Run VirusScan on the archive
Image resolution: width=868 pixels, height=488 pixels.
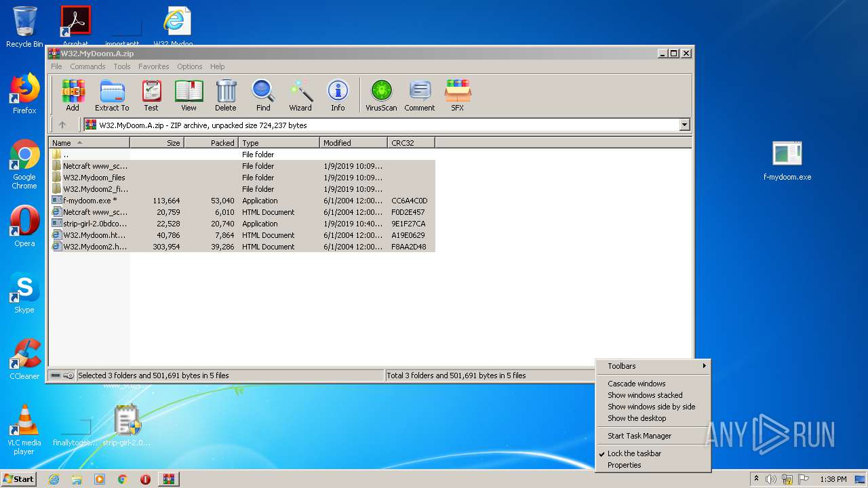click(x=381, y=95)
